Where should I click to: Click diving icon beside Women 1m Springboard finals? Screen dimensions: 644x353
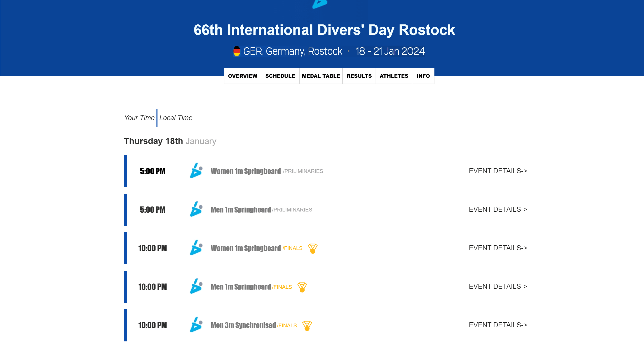click(x=196, y=248)
